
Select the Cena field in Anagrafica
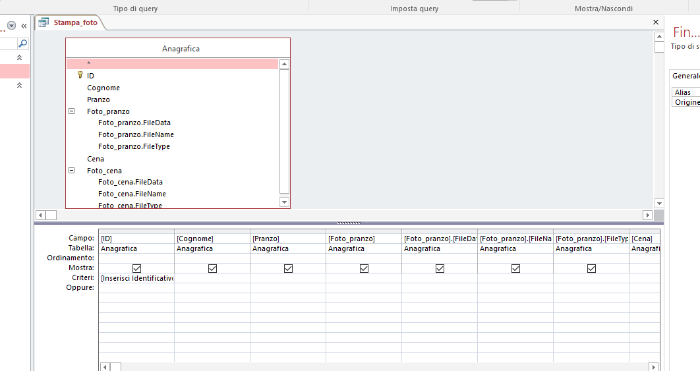(x=96, y=159)
